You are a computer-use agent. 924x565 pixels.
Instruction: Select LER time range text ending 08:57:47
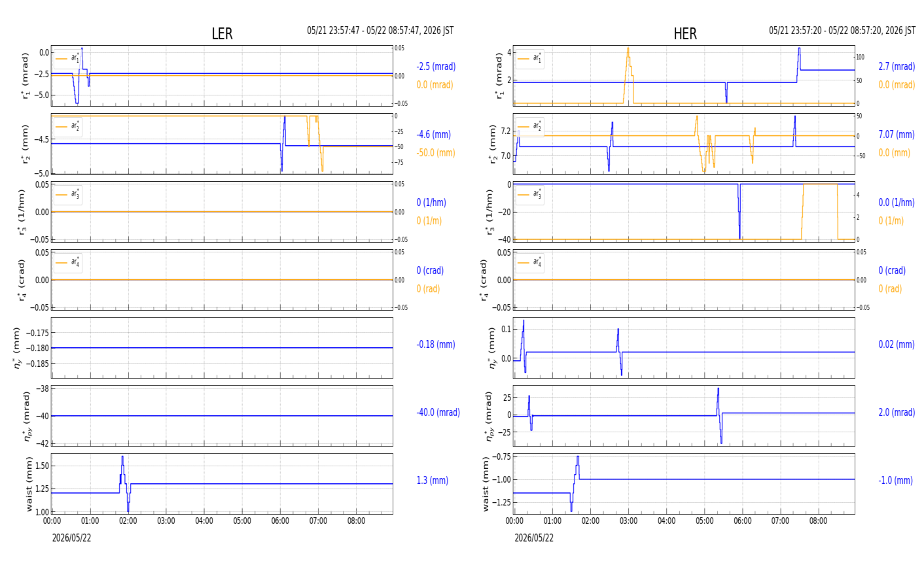tap(380, 31)
